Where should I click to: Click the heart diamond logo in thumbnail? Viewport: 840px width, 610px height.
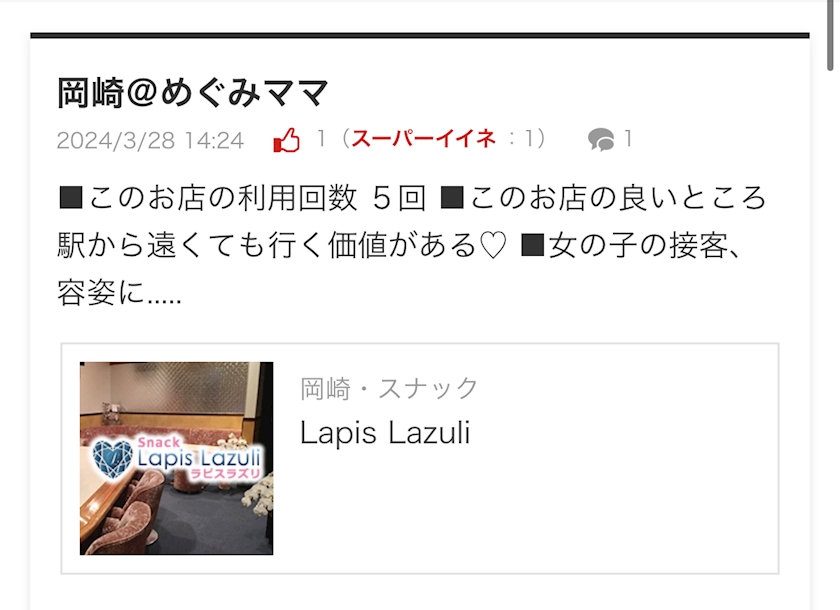coord(112,459)
